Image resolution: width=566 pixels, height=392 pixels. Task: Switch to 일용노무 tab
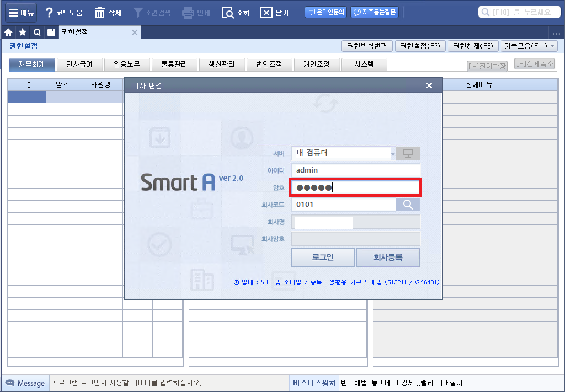click(127, 65)
